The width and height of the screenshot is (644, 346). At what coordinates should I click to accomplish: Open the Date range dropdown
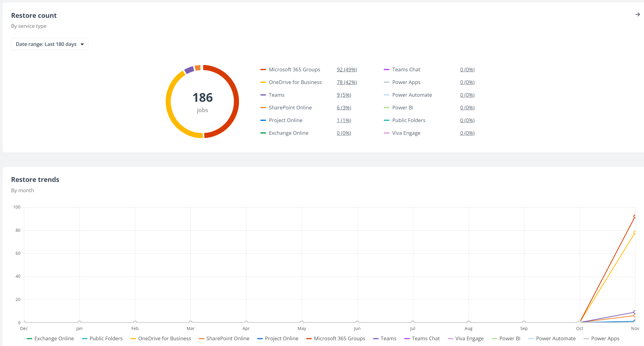click(49, 44)
